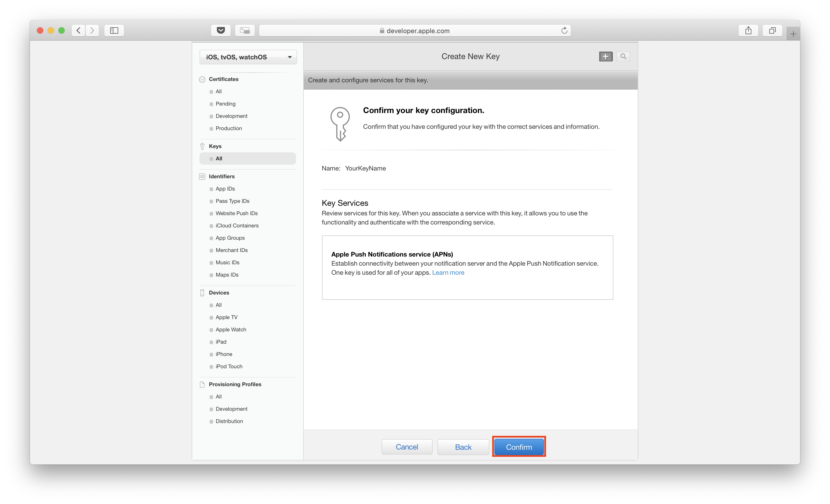
Task: Open a new tab with plus button
Action: point(793,34)
